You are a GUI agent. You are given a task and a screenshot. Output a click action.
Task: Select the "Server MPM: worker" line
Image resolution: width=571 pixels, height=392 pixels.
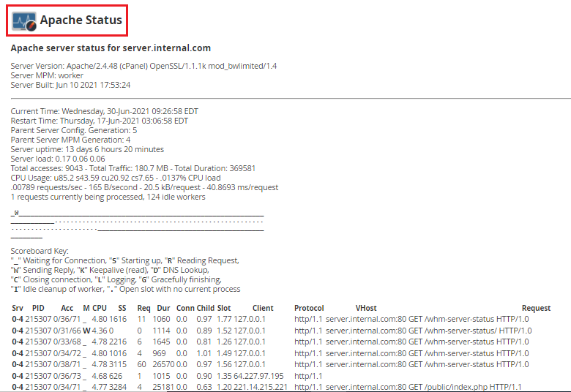tap(47, 75)
